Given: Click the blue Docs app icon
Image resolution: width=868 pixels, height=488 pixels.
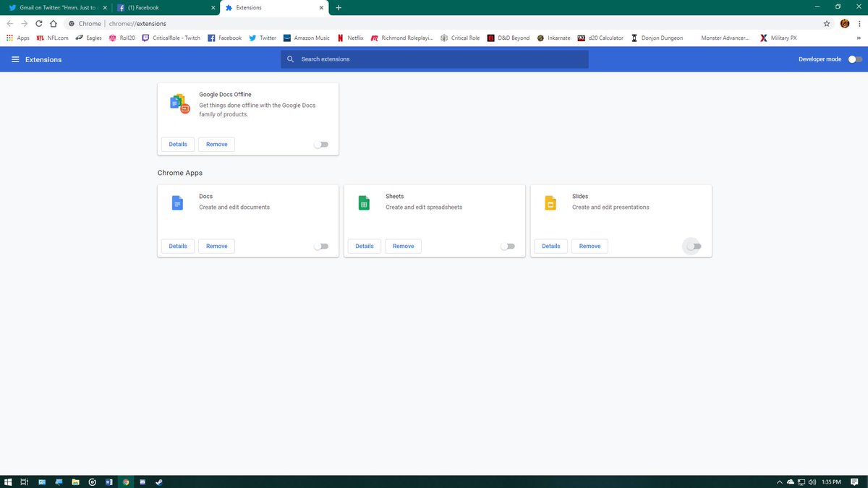Looking at the screenshot, I should [177, 203].
